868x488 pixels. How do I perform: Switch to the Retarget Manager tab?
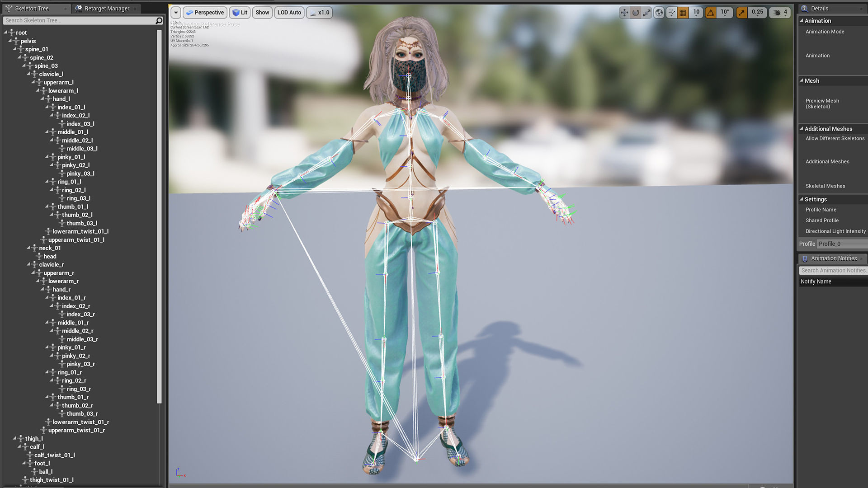pyautogui.click(x=106, y=8)
